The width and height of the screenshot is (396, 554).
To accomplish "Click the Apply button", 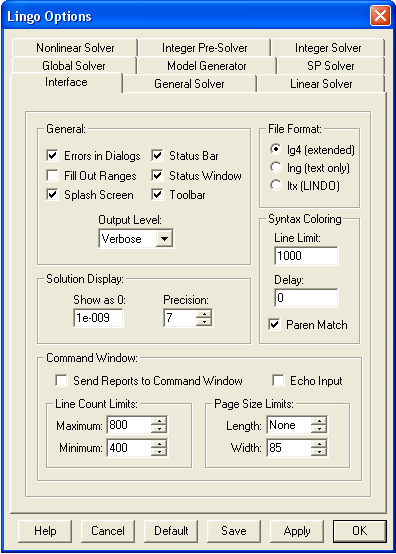I will click(297, 531).
